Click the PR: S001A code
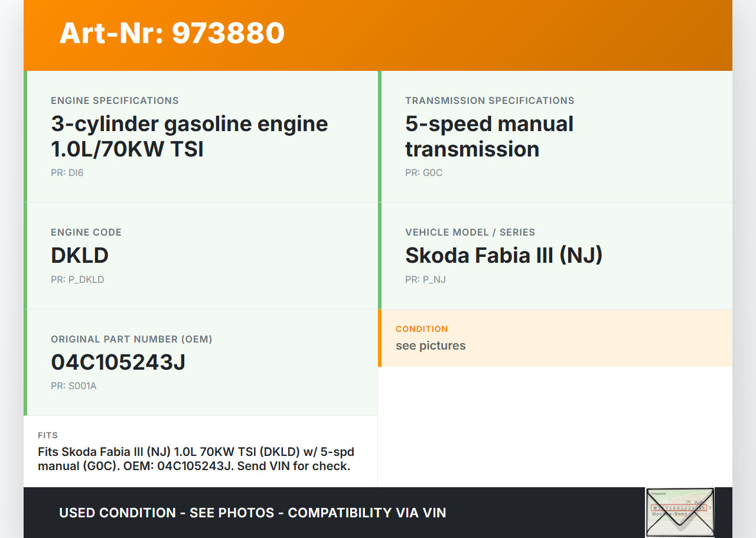 coord(73,386)
